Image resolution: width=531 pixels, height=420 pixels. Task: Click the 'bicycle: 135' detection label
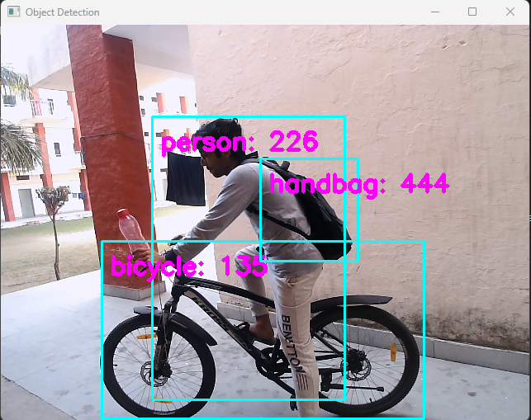click(x=189, y=267)
